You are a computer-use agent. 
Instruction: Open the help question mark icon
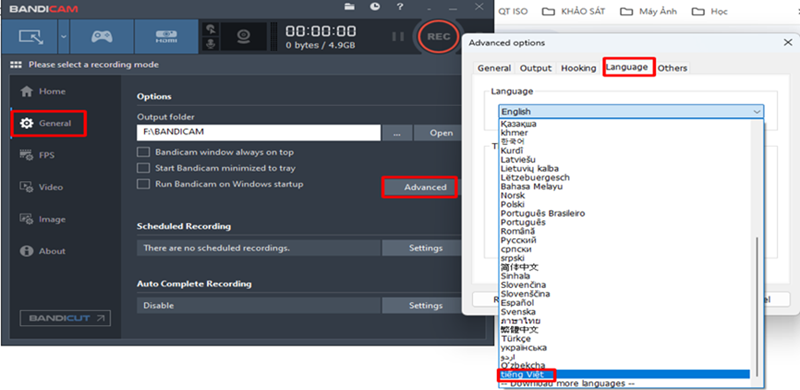pyautogui.click(x=401, y=7)
